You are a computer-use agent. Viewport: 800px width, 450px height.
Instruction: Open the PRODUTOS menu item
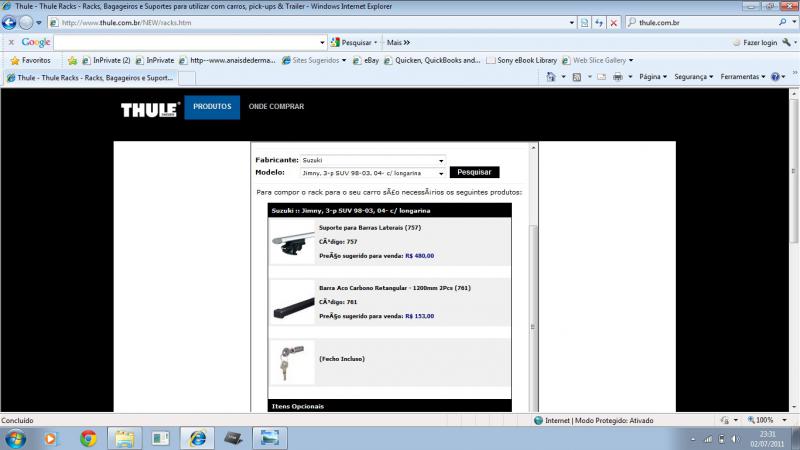click(x=212, y=107)
